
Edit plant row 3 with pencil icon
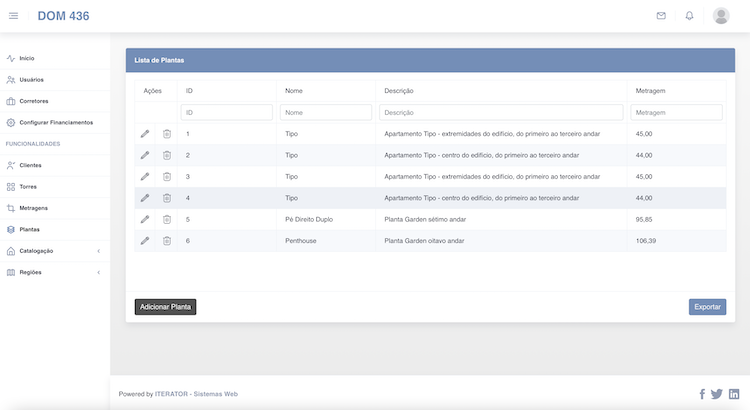[x=145, y=177]
